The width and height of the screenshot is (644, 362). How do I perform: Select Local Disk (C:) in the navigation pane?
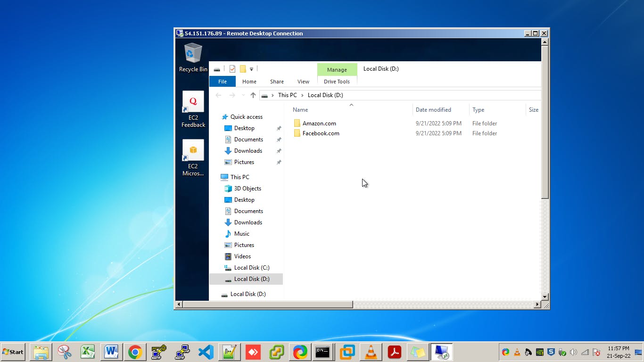(252, 268)
